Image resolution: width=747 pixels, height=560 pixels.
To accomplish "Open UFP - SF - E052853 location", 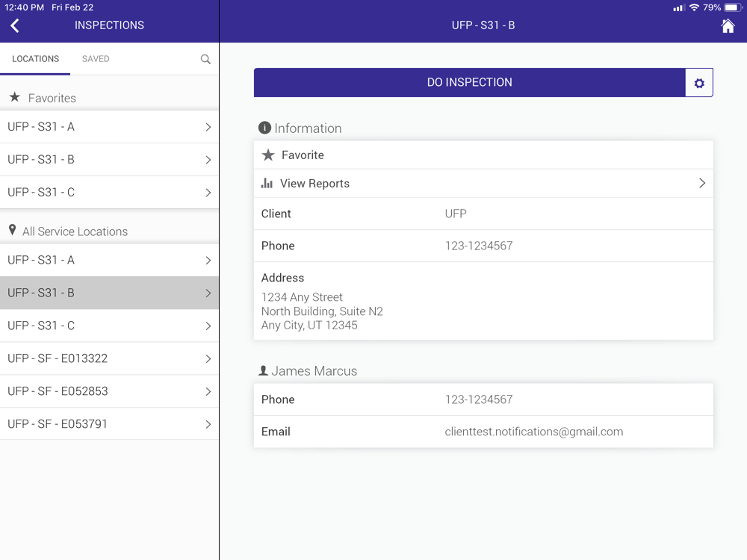I will click(x=109, y=391).
